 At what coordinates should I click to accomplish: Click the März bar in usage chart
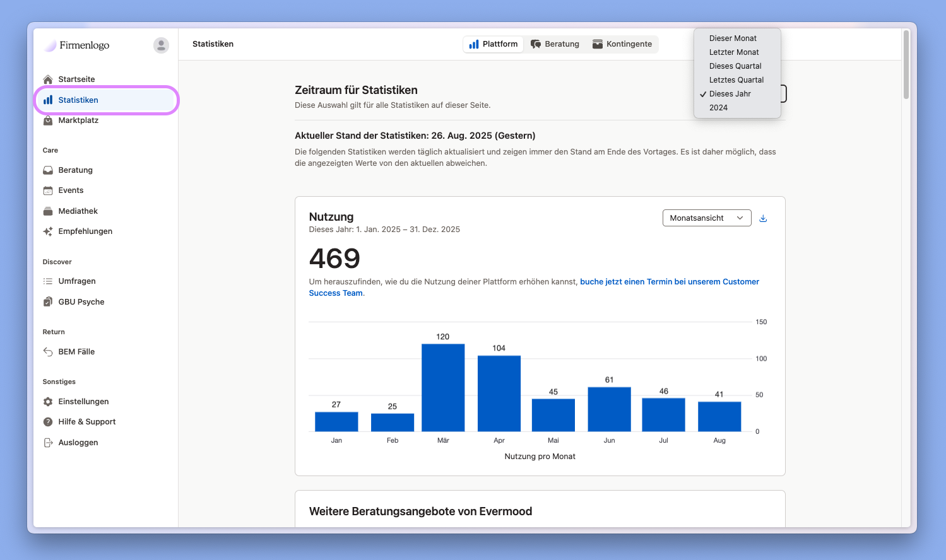(x=443, y=388)
